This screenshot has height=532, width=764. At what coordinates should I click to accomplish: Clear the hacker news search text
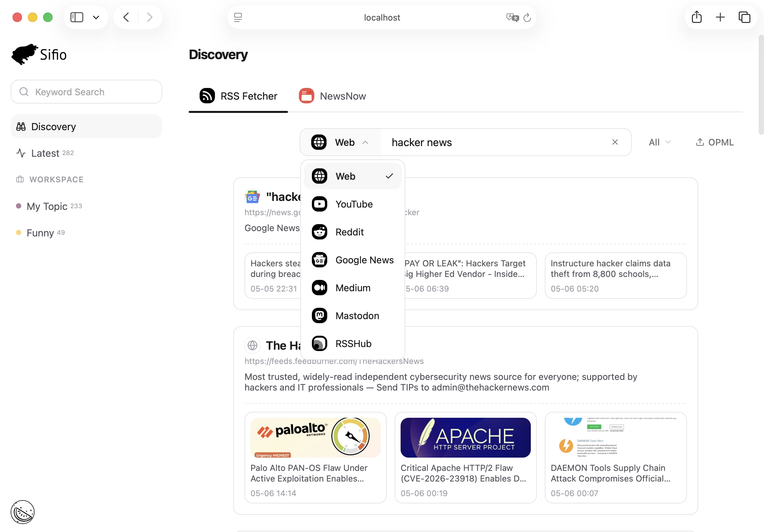tap(615, 142)
